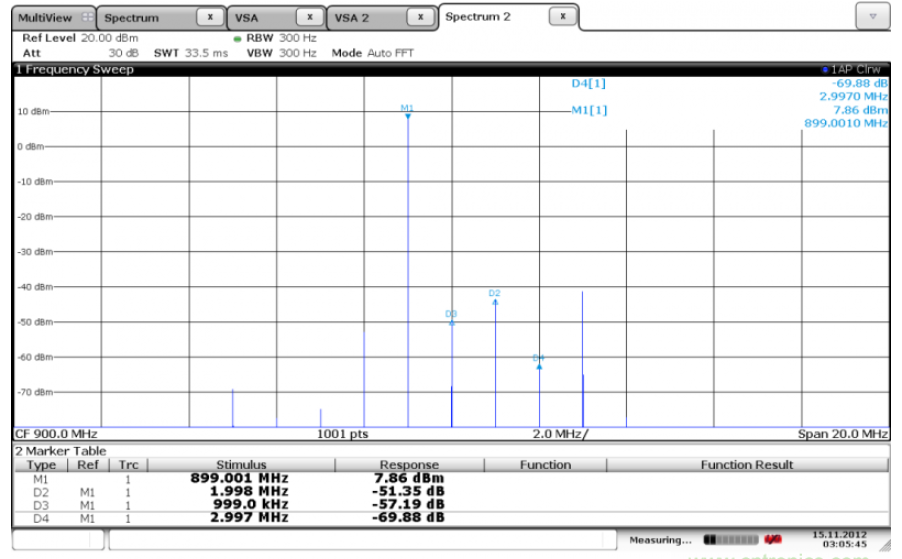The width and height of the screenshot is (902, 559).
Task: Close the VSA tab with its X
Action: pos(309,17)
